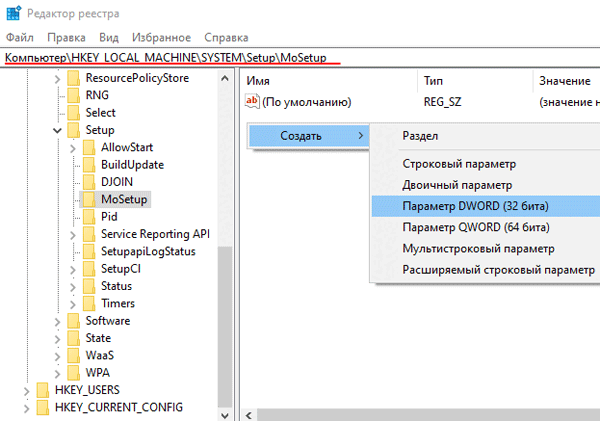Expand the Service Reporting API key
This screenshot has height=421, width=600.
pyautogui.click(x=73, y=235)
